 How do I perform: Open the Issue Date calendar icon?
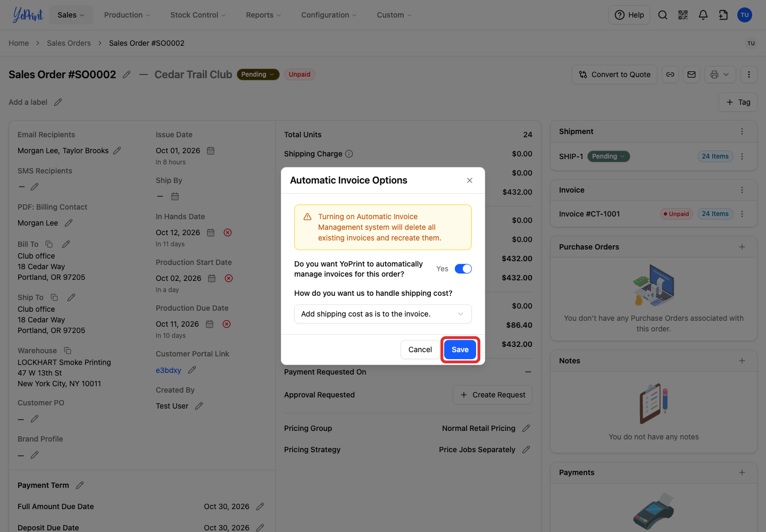(x=211, y=151)
